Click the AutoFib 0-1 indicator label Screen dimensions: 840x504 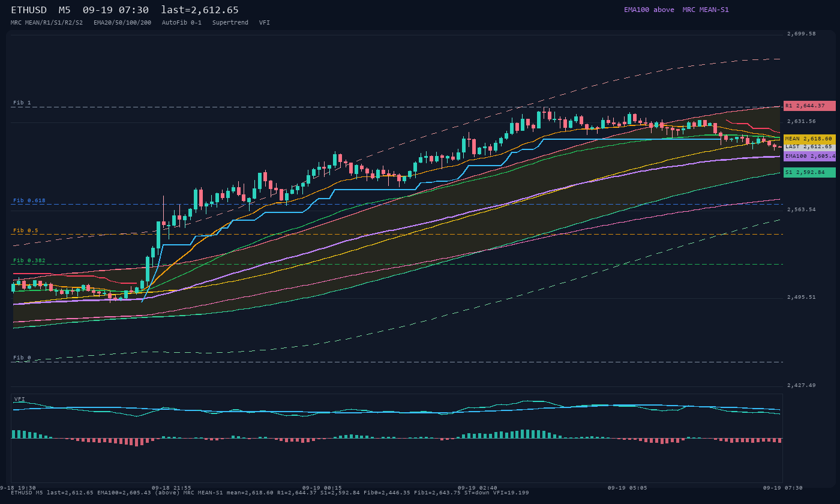(182, 22)
